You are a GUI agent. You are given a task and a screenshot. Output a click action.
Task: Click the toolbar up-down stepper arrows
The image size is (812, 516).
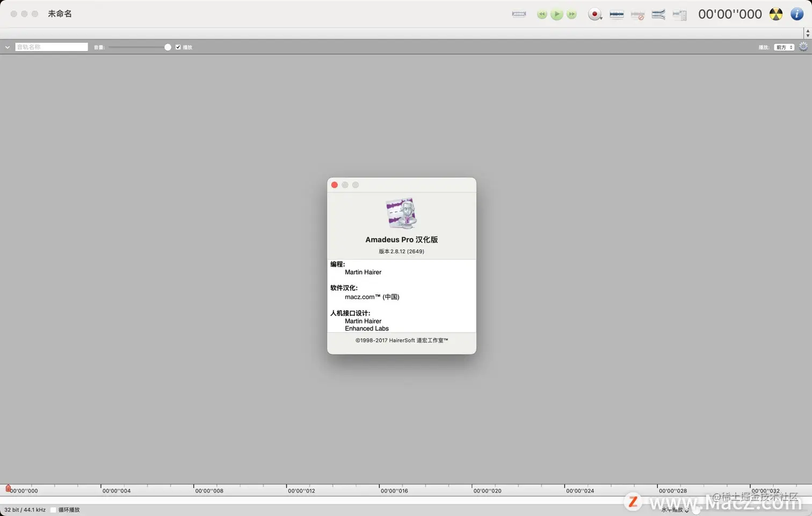807,33
